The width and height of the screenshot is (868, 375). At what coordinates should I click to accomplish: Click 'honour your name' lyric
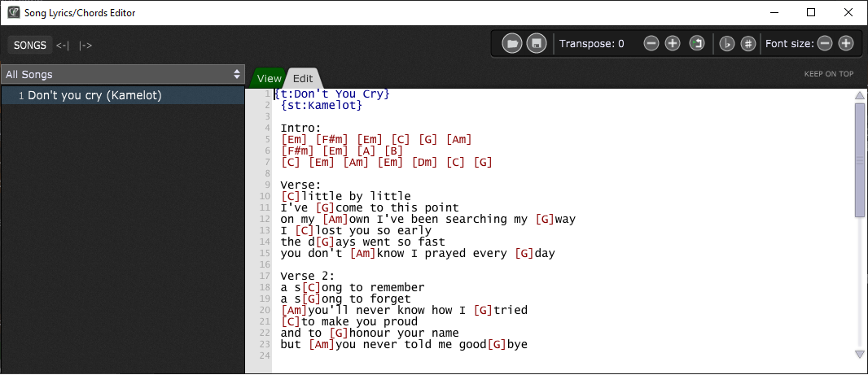click(x=404, y=333)
